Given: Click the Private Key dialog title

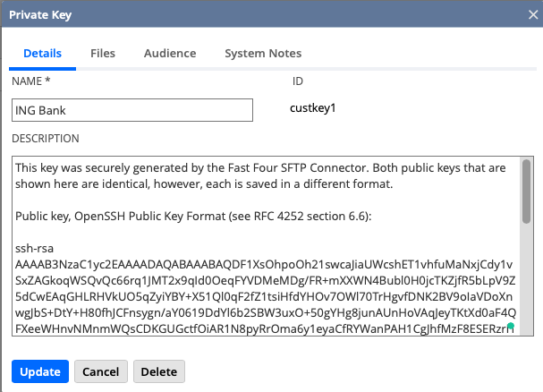Looking at the screenshot, I should [40, 14].
